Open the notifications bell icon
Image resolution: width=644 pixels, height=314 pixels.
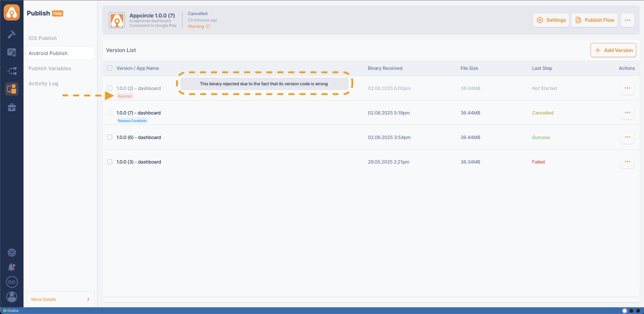[12, 267]
